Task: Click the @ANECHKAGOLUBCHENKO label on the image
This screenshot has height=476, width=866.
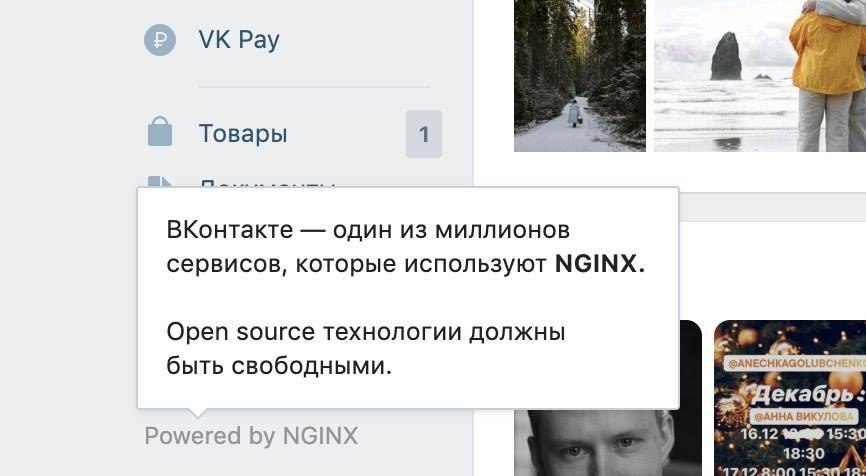Action: 795,363
